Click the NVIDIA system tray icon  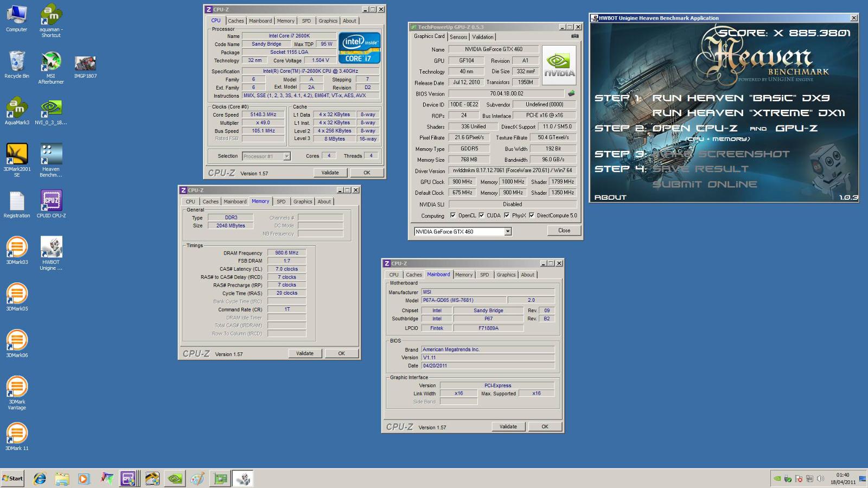[777, 479]
